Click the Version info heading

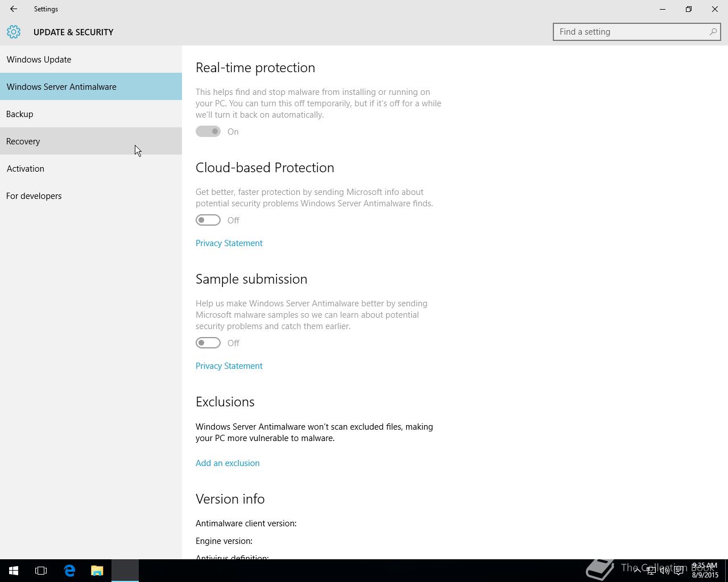click(x=230, y=499)
